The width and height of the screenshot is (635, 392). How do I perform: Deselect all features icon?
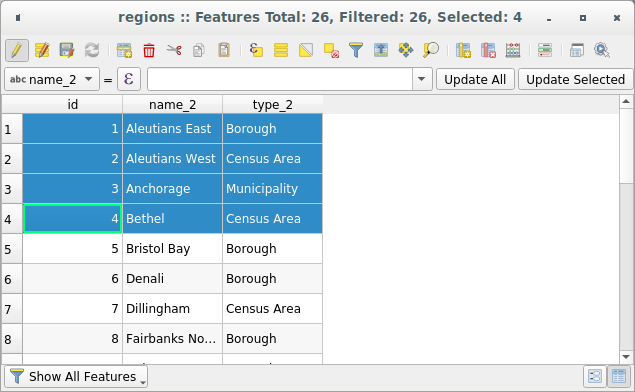[x=331, y=51]
